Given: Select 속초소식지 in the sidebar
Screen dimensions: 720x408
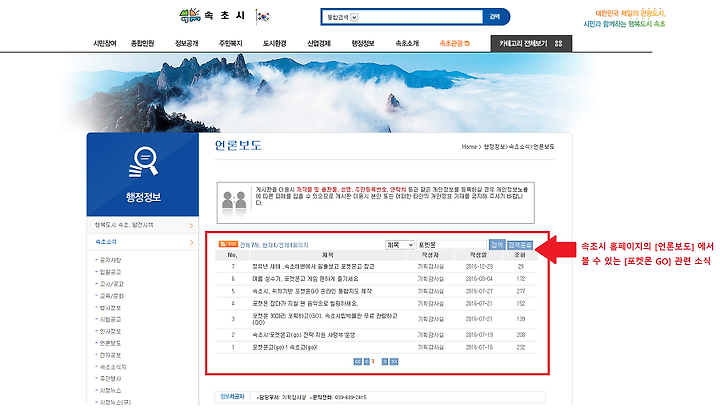Looking at the screenshot, I should (x=113, y=367).
